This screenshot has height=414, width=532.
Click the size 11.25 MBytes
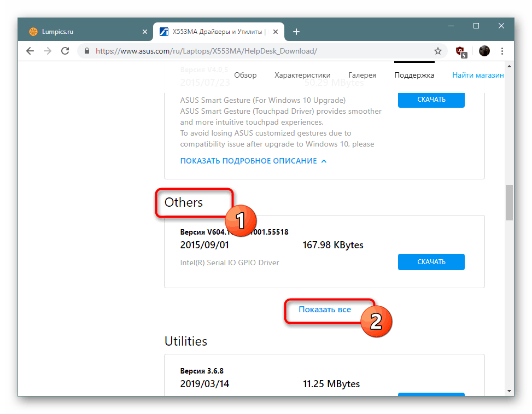point(331,384)
